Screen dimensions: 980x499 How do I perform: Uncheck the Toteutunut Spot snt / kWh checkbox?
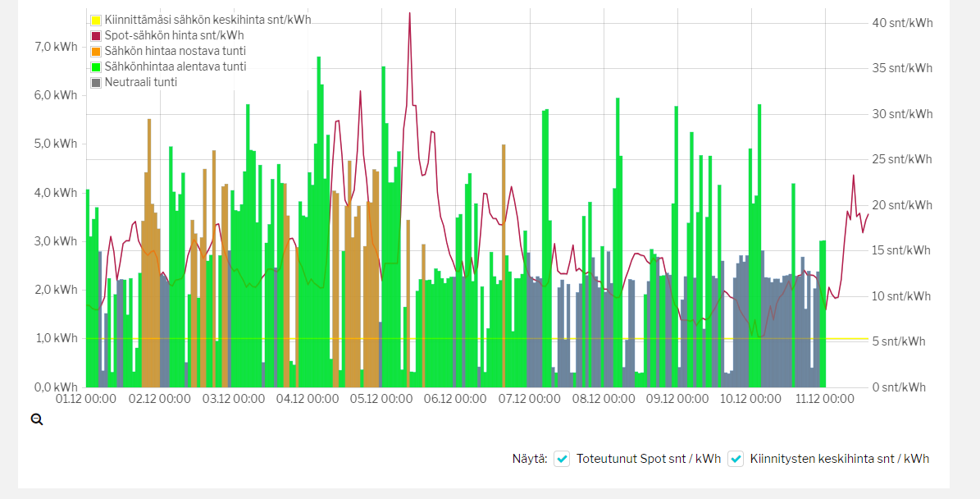point(562,459)
